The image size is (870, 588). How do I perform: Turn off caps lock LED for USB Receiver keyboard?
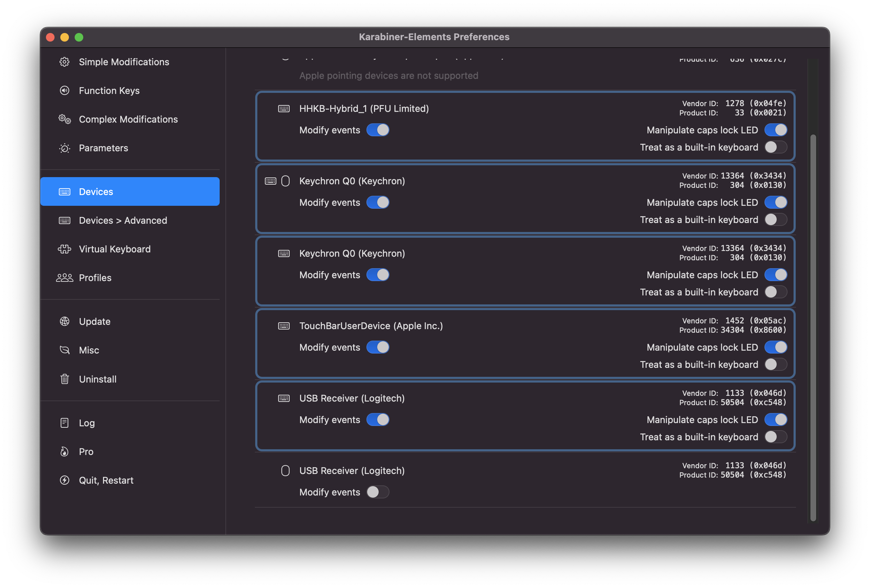pos(775,420)
